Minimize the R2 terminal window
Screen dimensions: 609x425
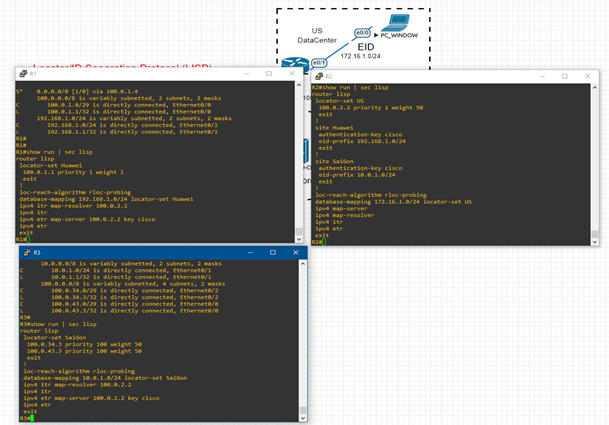543,76
